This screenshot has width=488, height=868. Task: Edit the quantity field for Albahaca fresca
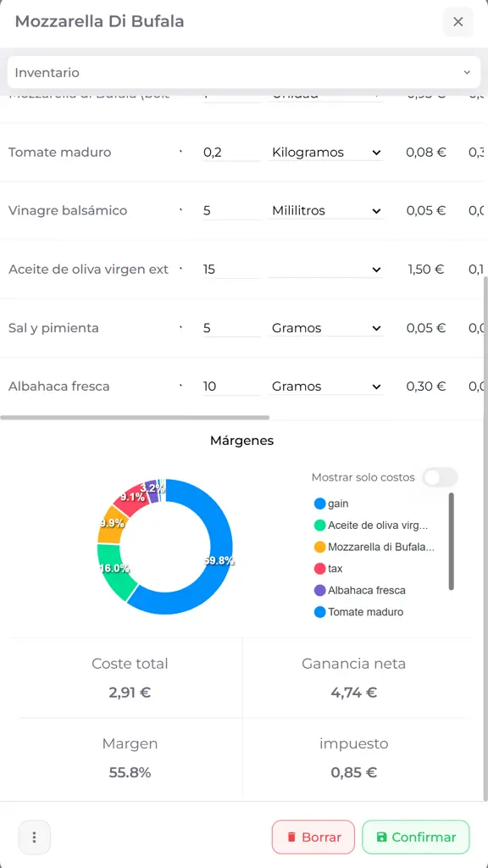pyautogui.click(x=229, y=386)
